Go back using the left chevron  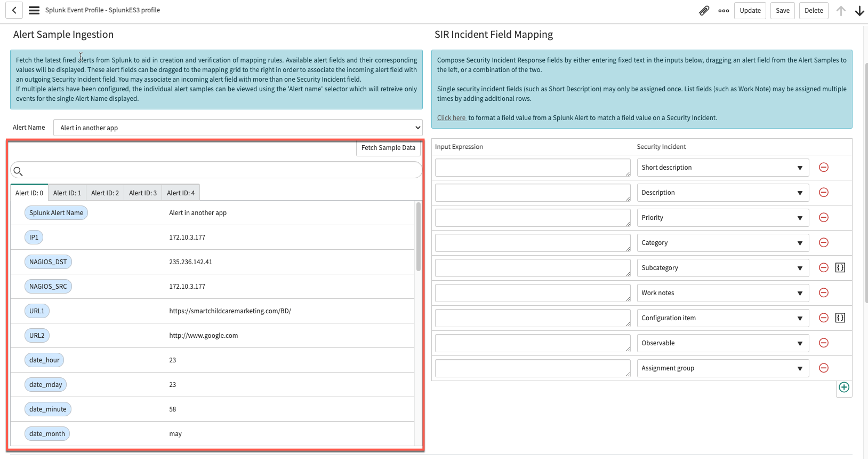click(14, 10)
